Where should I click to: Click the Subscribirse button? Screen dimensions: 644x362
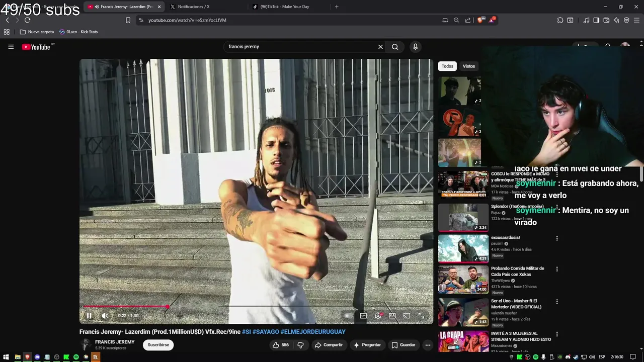(158, 345)
